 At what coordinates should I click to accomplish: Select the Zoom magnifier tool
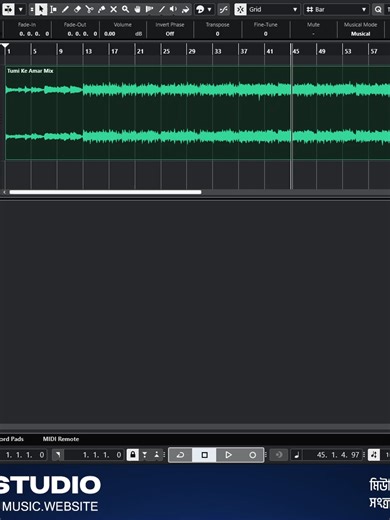pos(125,9)
